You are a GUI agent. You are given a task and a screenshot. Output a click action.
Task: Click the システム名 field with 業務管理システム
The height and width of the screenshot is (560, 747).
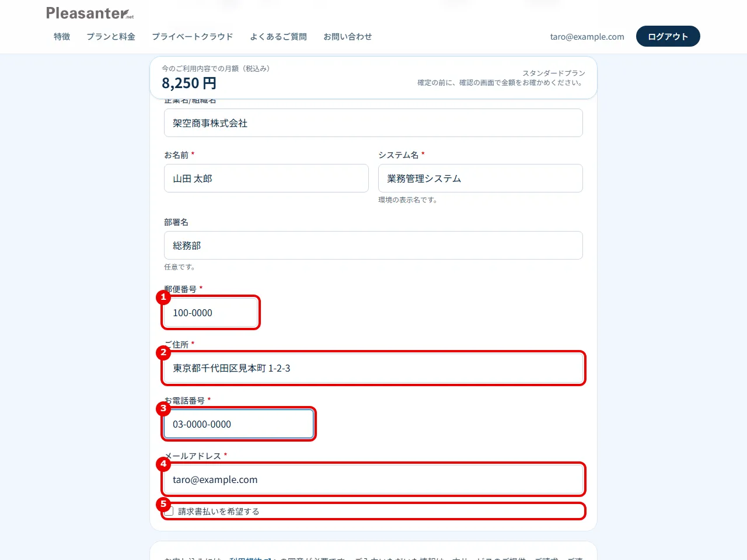pyautogui.click(x=480, y=178)
